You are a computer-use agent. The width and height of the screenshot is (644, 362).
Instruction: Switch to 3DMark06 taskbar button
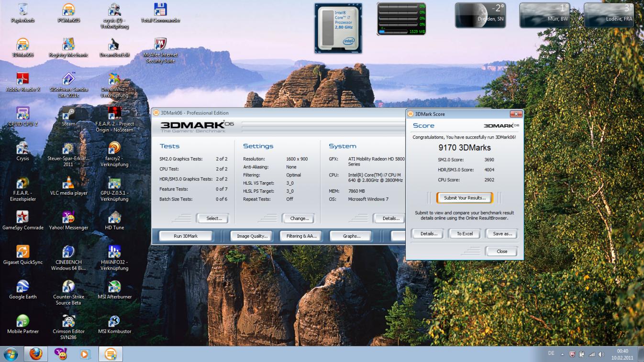coord(111,354)
